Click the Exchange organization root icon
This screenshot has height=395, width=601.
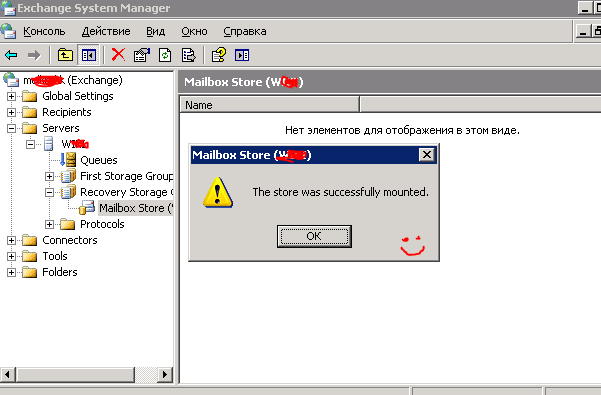pos(11,80)
